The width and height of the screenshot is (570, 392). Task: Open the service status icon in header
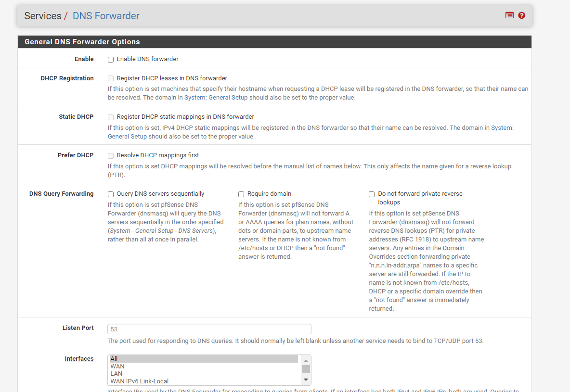(509, 15)
